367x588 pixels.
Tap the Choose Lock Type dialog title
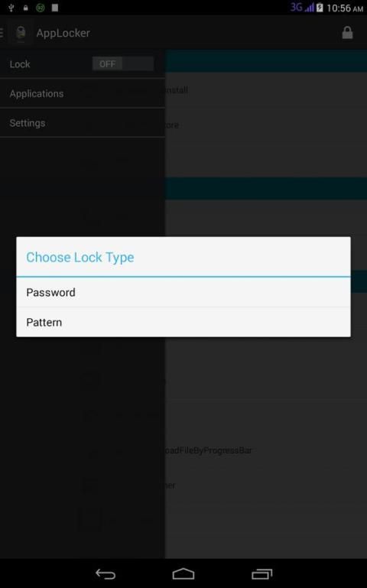click(80, 257)
